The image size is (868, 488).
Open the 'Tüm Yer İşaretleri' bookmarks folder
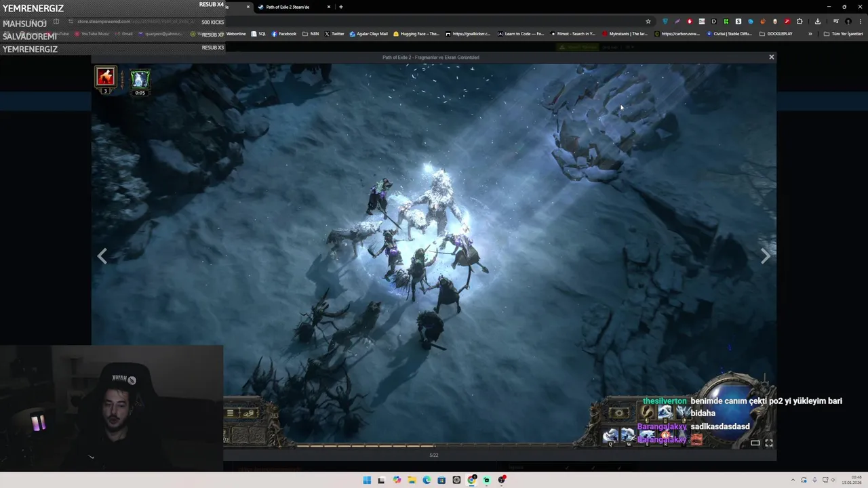(x=843, y=34)
